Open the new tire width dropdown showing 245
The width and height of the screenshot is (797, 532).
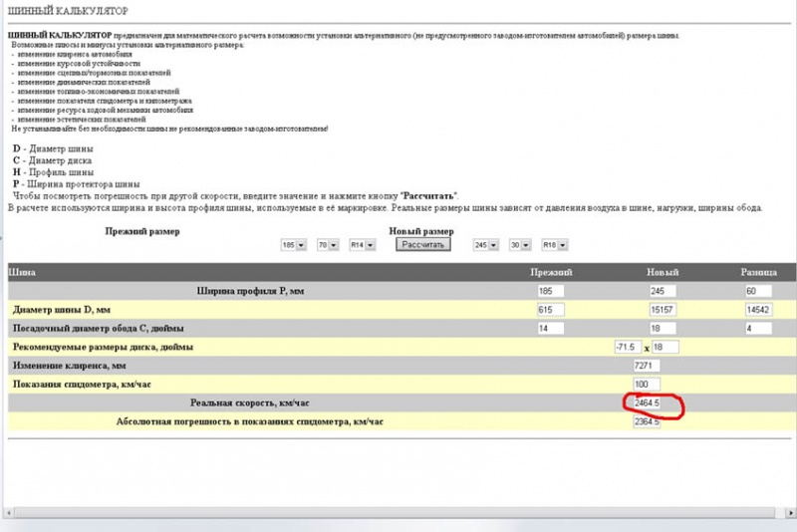[x=485, y=244]
